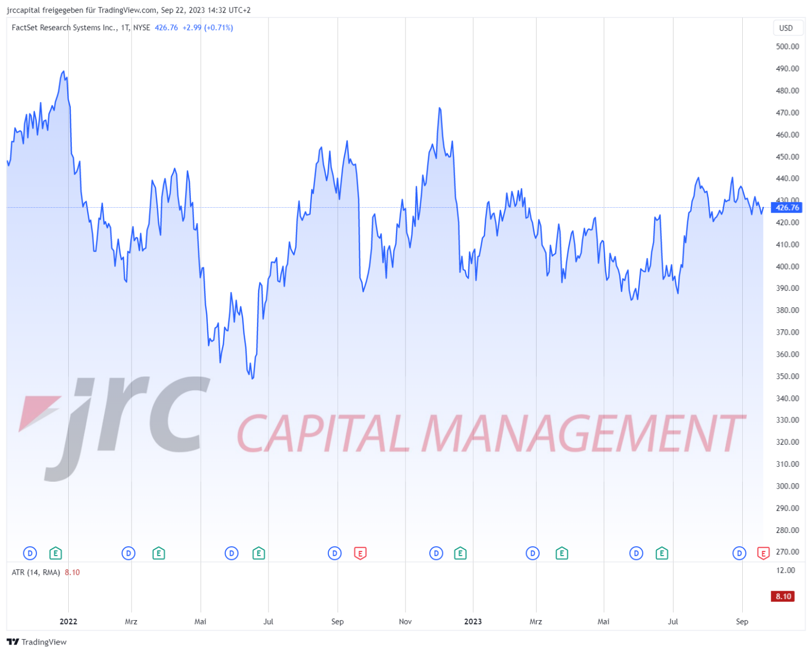Click the TradingView logo at the bottom
Viewport: 812px width, 653px height.
pyautogui.click(x=36, y=642)
